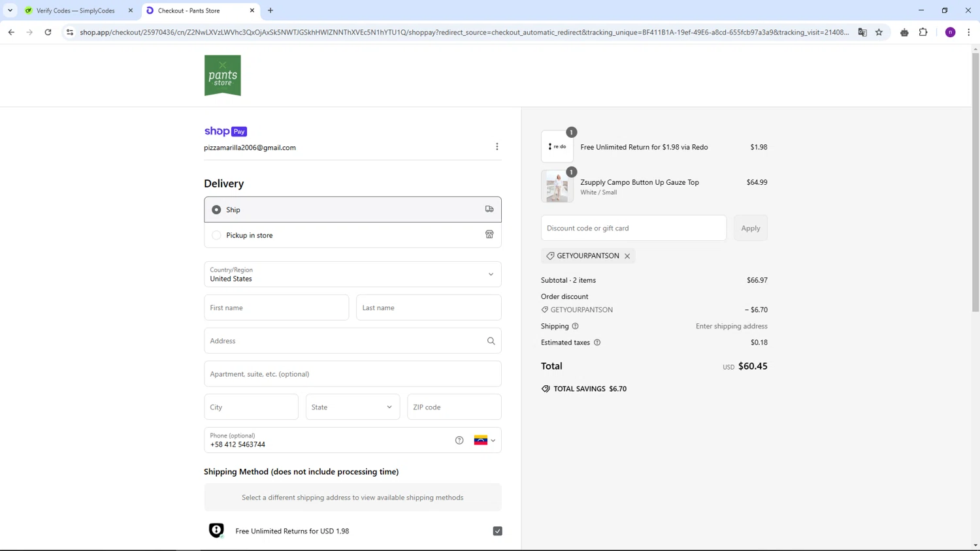This screenshot has width=980, height=551.
Task: Switch to Verify Codes SimplyCodes tab
Action: point(74,10)
